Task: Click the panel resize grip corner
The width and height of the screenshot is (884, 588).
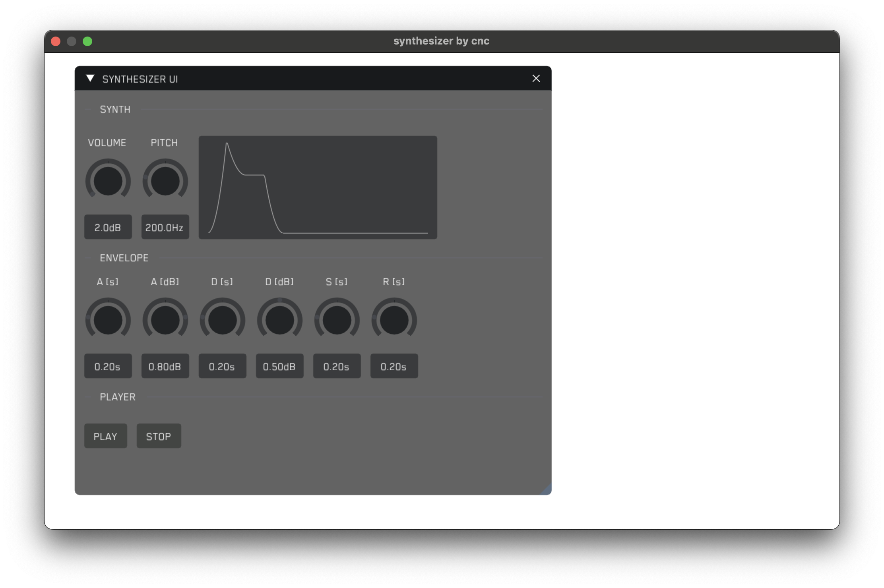Action: click(547, 490)
